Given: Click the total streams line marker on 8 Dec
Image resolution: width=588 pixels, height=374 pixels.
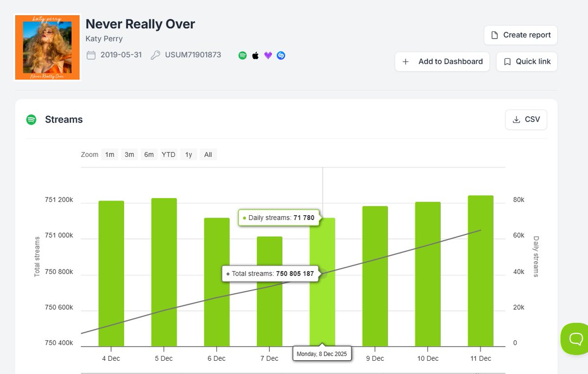Looking at the screenshot, I should 322,274.
